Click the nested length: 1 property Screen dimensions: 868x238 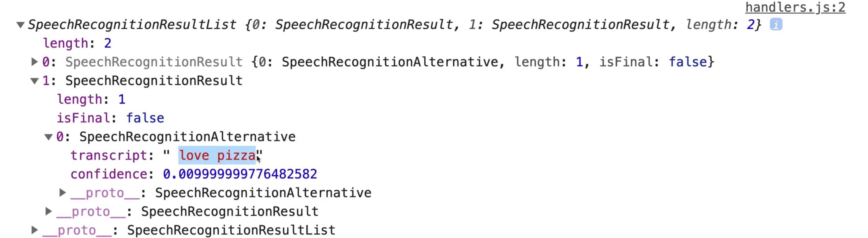(91, 99)
